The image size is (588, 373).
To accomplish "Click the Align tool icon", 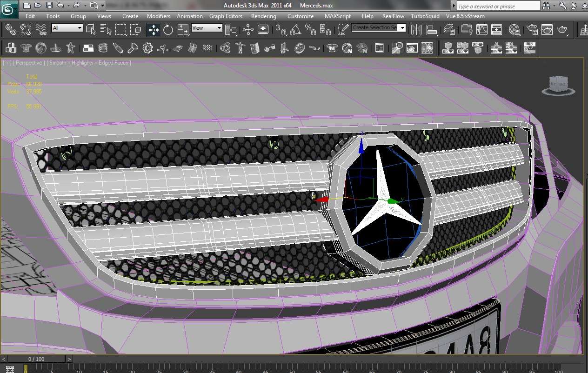I will [x=432, y=30].
